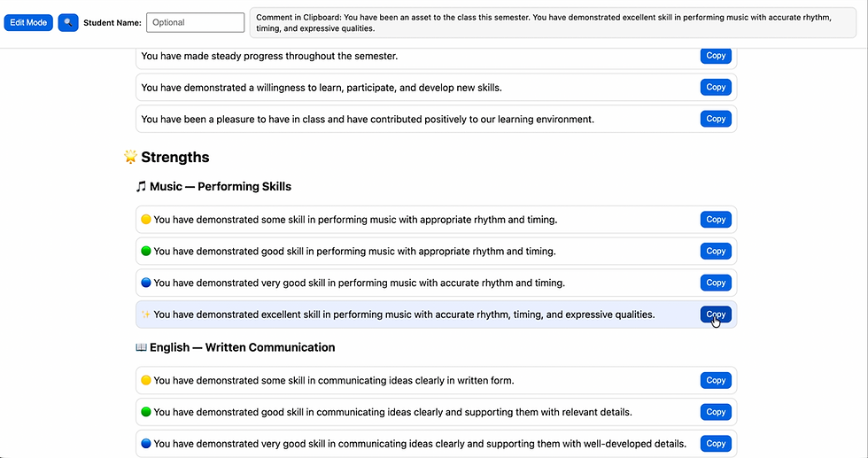Click the book icon by English heading
868x458 pixels.
click(141, 347)
